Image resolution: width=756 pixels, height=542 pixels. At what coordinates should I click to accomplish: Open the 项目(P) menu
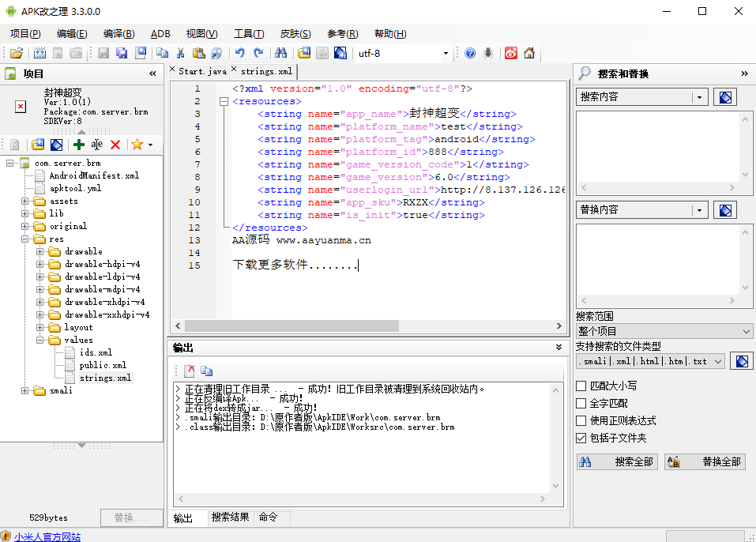click(25, 34)
